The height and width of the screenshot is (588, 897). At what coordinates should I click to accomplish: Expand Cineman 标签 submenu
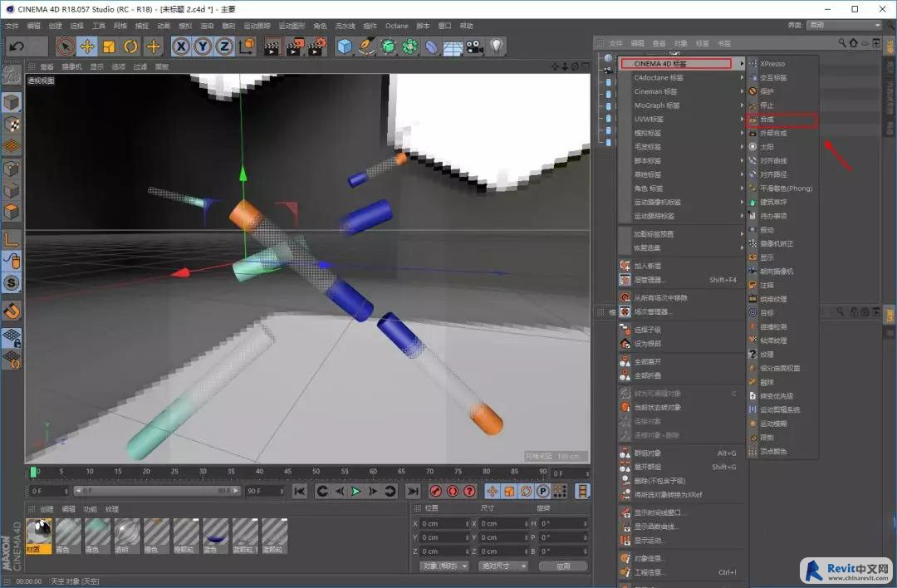tap(681, 91)
